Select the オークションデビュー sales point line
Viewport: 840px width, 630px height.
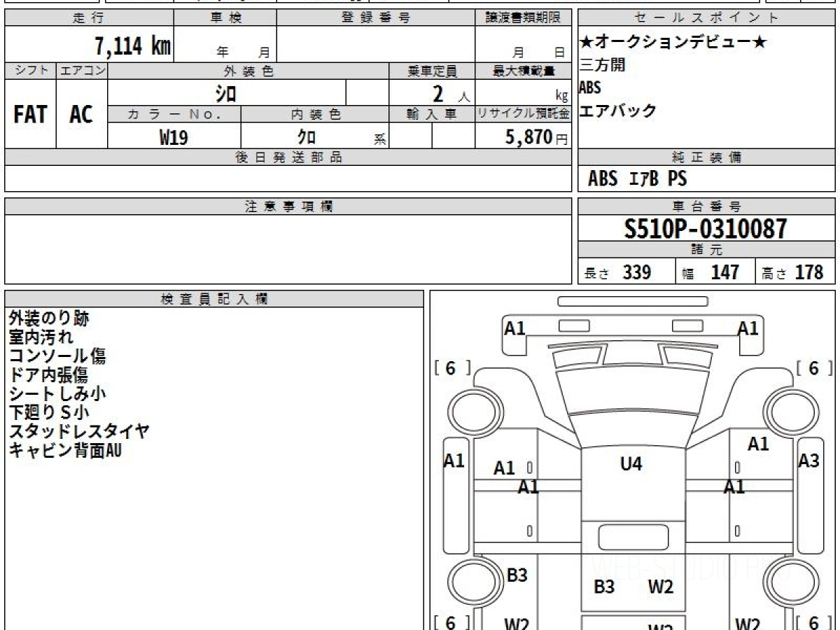[x=673, y=43]
